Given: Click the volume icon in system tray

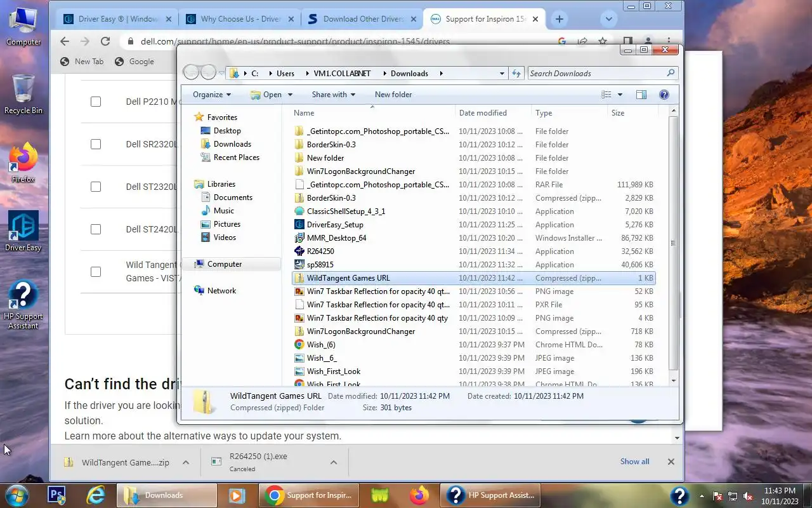Looking at the screenshot, I should 748,496.
